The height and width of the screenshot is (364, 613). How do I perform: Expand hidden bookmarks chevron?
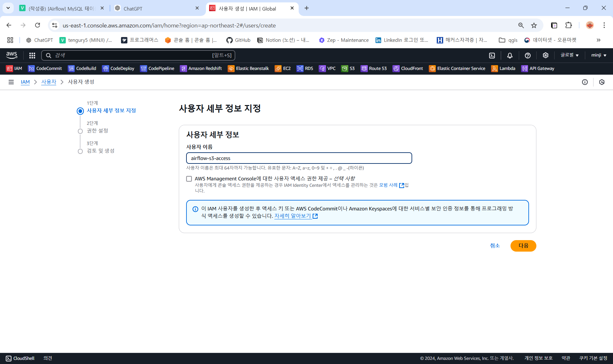tap(599, 40)
